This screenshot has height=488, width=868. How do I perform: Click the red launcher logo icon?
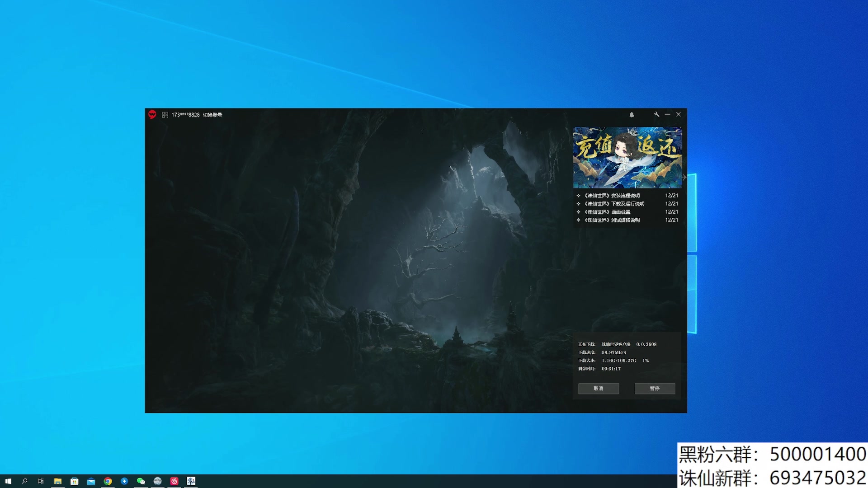click(152, 115)
